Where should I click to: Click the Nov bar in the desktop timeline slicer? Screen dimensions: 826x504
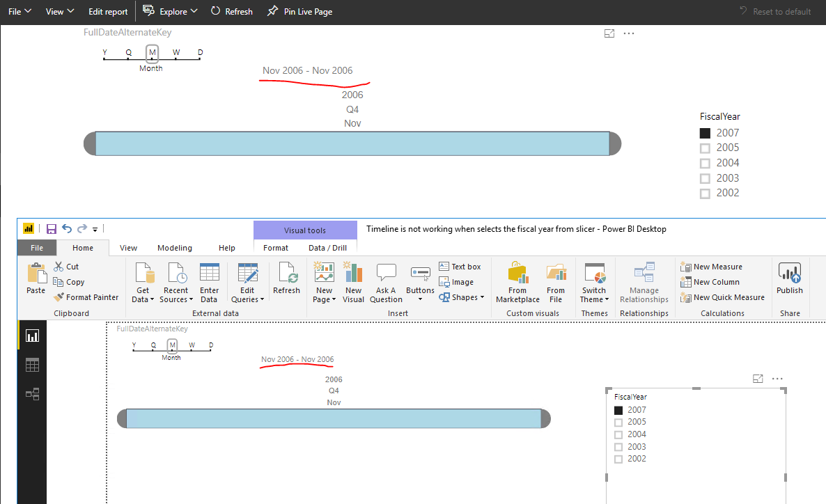(x=334, y=418)
